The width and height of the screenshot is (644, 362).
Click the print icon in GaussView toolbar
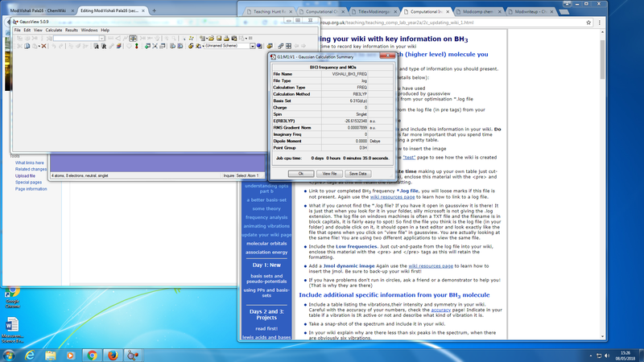[x=226, y=38]
